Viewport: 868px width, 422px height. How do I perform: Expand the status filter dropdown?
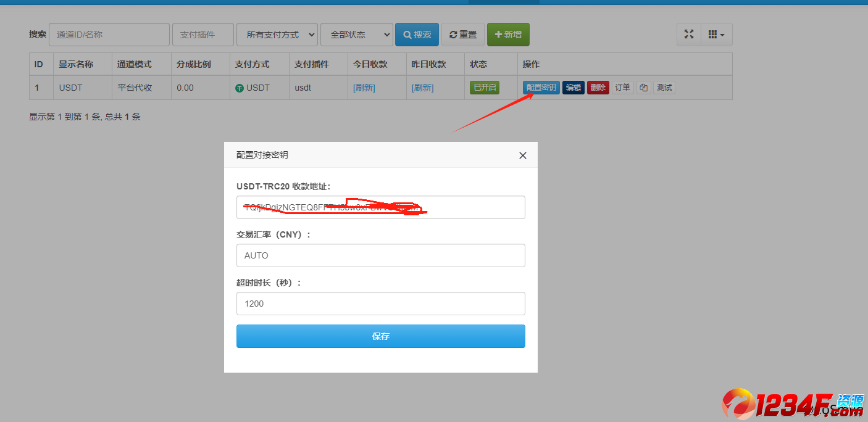tap(357, 35)
